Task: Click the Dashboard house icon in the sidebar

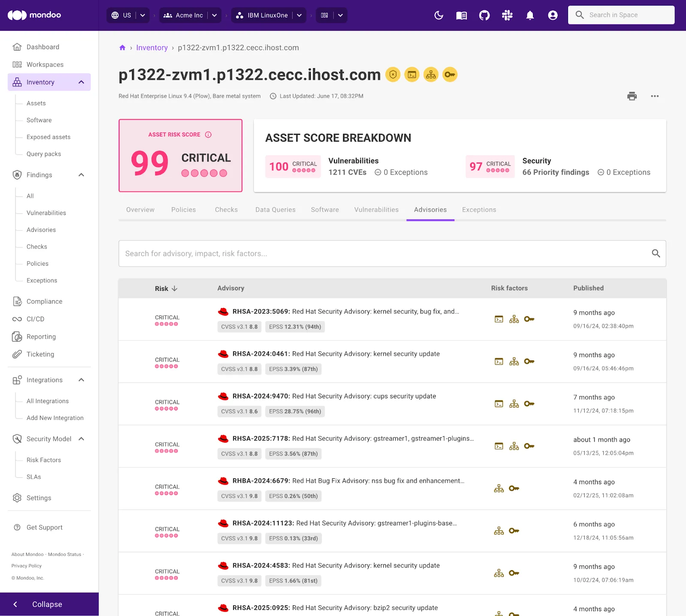Action: coord(17,47)
